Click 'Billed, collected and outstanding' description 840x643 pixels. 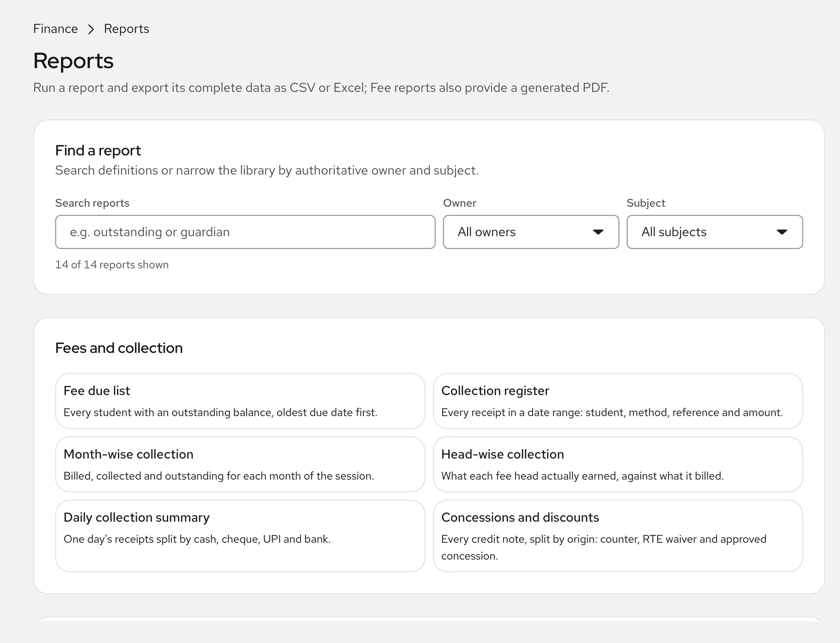point(218,476)
